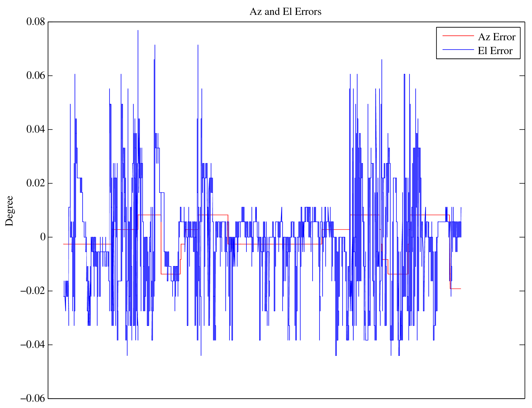Click the right-side tick mark at 0.02 level
Image resolution: width=532 pixels, height=408 pixels.
522,183
